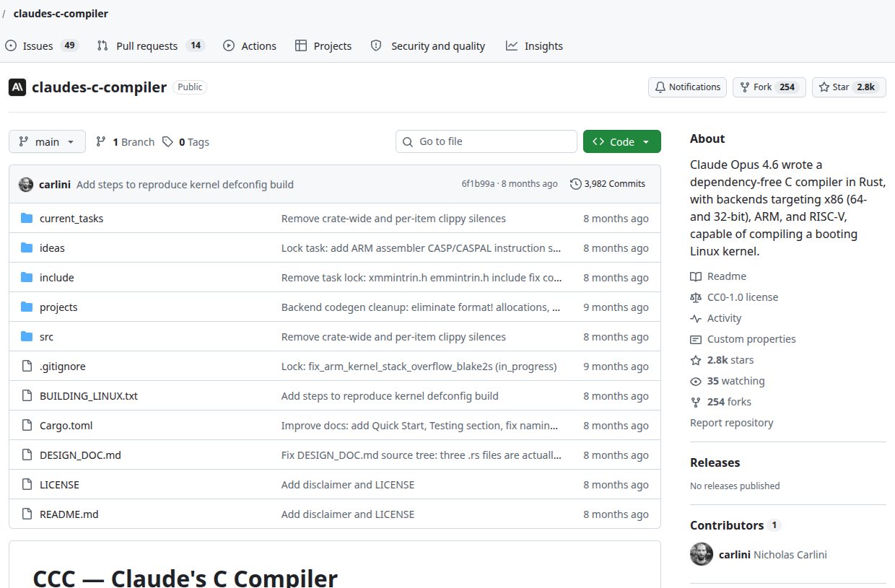The width and height of the screenshot is (895, 588).
Task: Open commit 'Backend codegen cleanup' message
Action: point(421,307)
